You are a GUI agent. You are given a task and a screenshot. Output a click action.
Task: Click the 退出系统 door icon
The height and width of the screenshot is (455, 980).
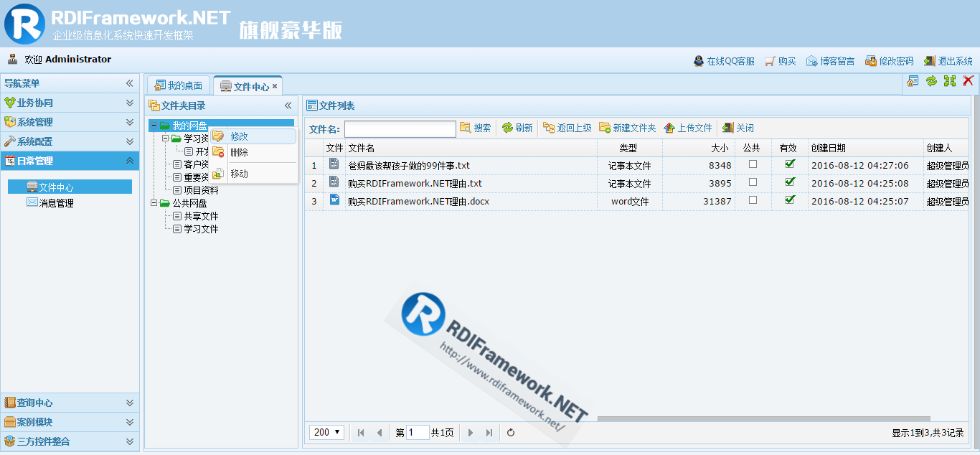click(x=930, y=61)
